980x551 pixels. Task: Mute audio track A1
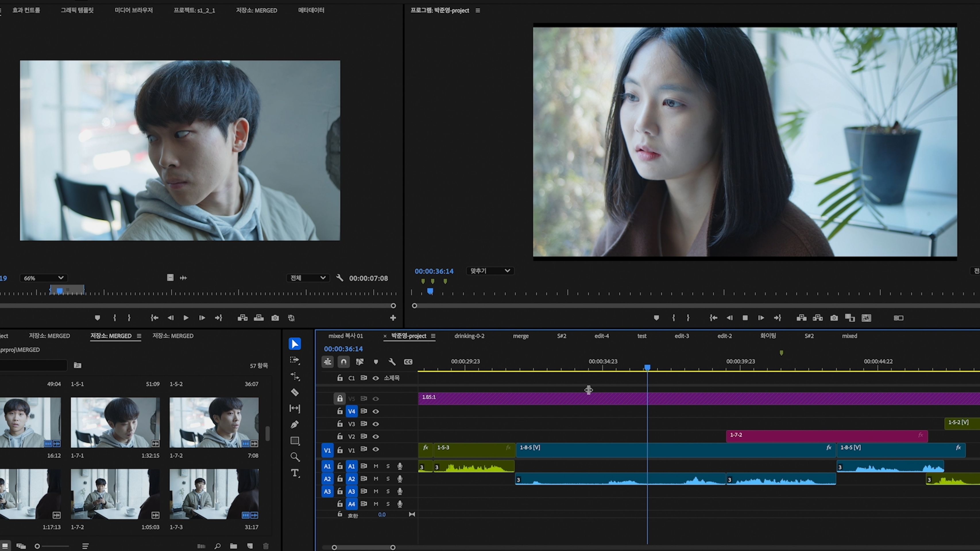coord(376,466)
